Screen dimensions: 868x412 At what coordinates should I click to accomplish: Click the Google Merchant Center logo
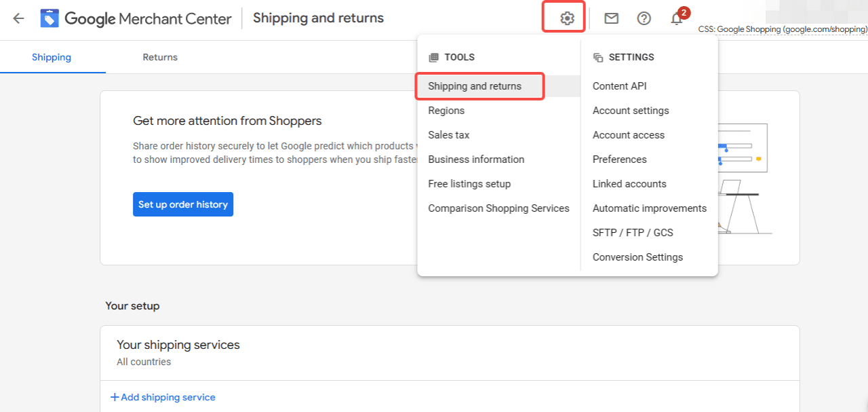click(x=136, y=18)
